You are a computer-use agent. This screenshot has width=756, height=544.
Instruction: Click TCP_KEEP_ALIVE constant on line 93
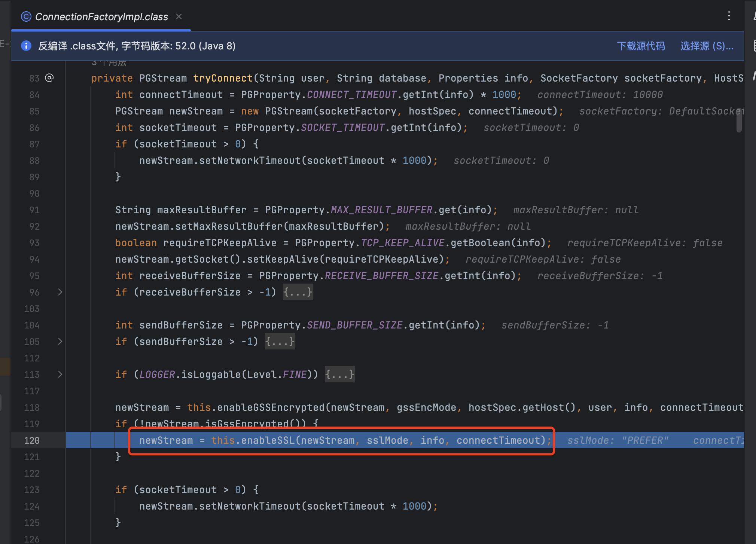402,243
